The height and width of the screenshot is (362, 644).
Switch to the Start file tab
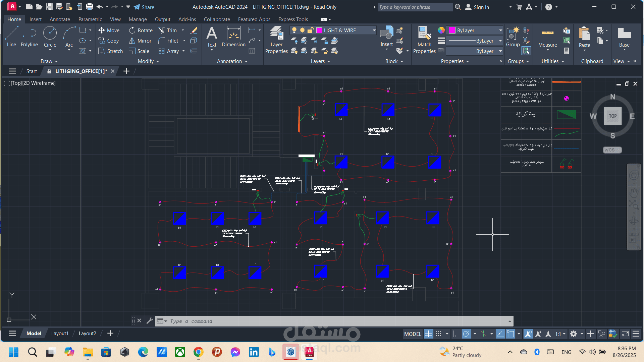(32, 71)
